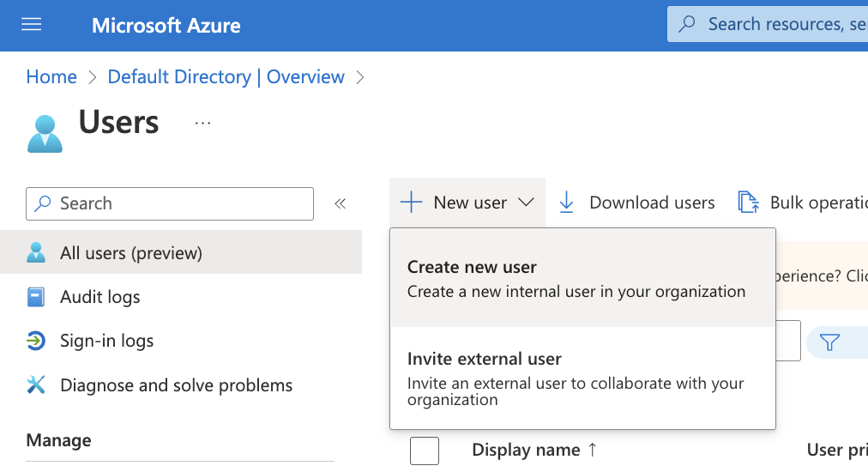Screen dimensions: 868x472
Task: Click the global search resources field
Action: point(768,24)
